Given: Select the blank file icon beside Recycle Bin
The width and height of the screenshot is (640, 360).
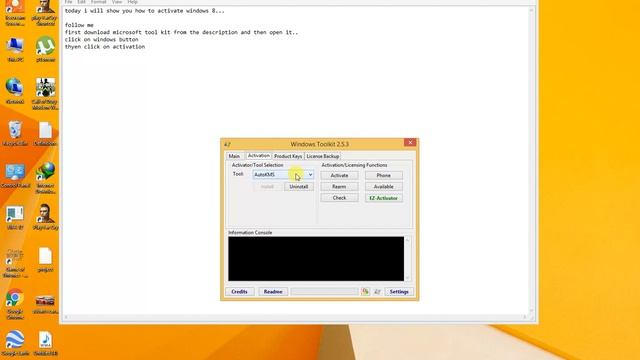Looking at the screenshot, I should pos(45,133).
